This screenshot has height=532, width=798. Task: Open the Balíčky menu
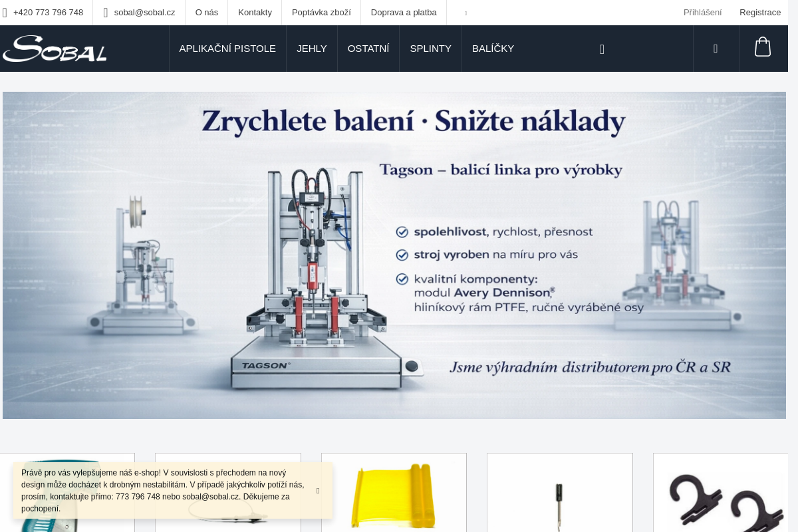pos(493,49)
